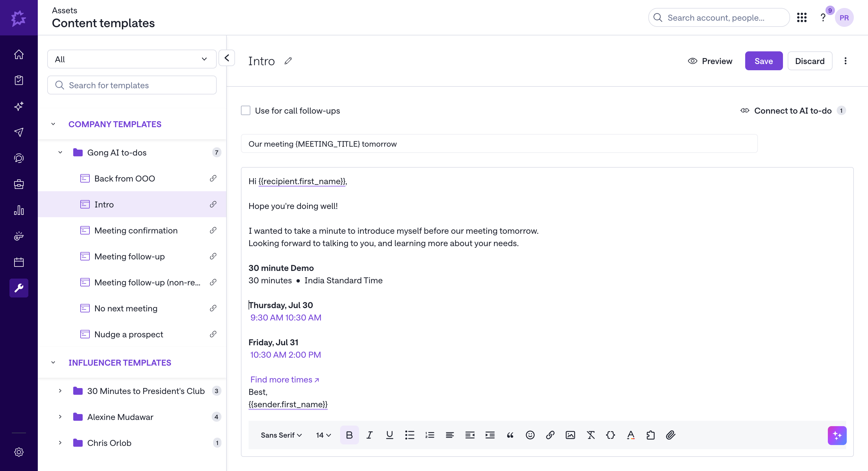Select the No next meeting template

(132, 308)
